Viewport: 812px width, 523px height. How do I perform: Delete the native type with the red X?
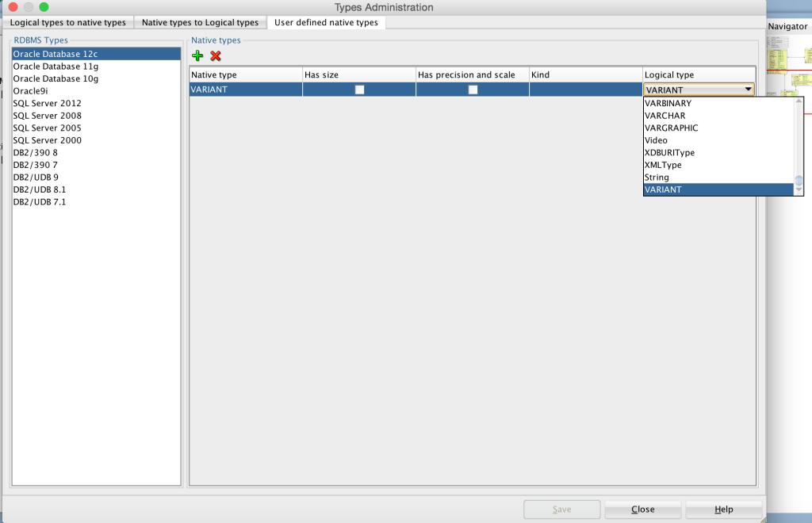click(216, 56)
